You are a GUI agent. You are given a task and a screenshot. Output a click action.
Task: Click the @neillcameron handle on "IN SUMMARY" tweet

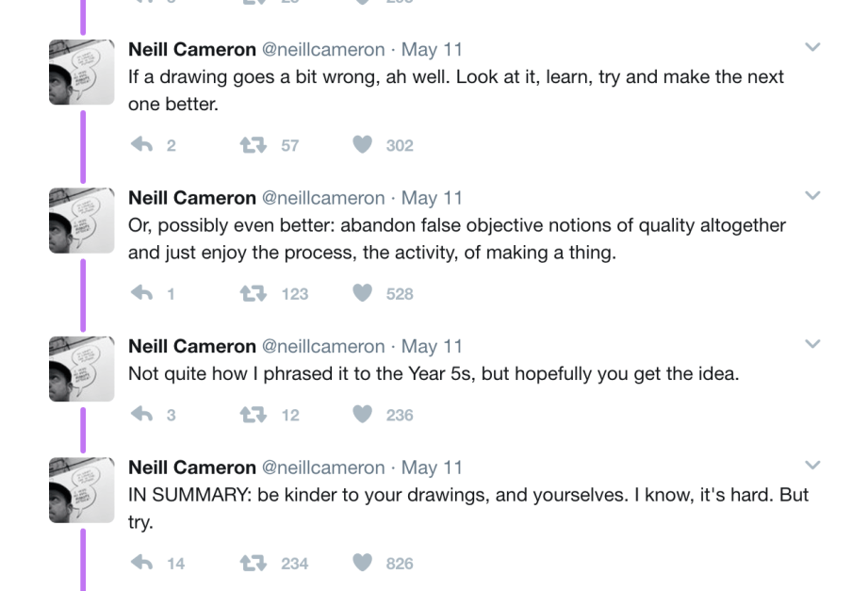(x=322, y=468)
